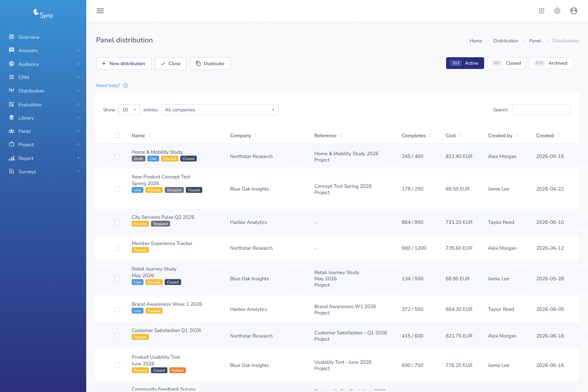Viewport: 588px width, 392px height.
Task: Open the All companies filter dropdown
Action: 220,110
